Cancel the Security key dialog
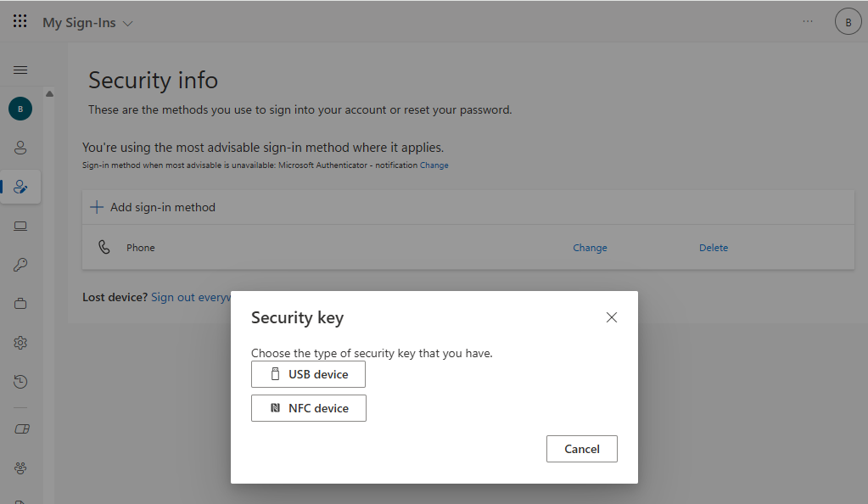The height and width of the screenshot is (504, 868). [x=582, y=449]
